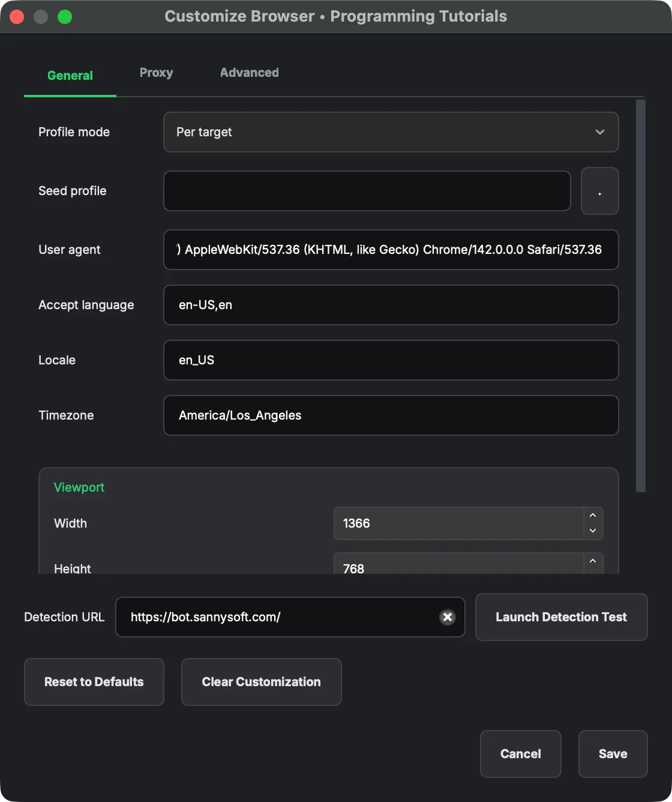The height and width of the screenshot is (802, 672).
Task: Click the Clear Customization button
Action: (x=261, y=682)
